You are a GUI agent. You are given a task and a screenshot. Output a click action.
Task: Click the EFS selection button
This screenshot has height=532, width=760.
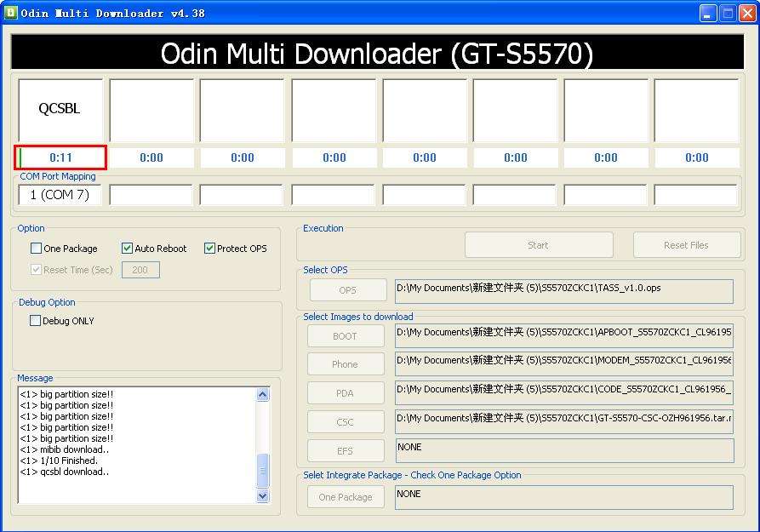pyautogui.click(x=346, y=450)
